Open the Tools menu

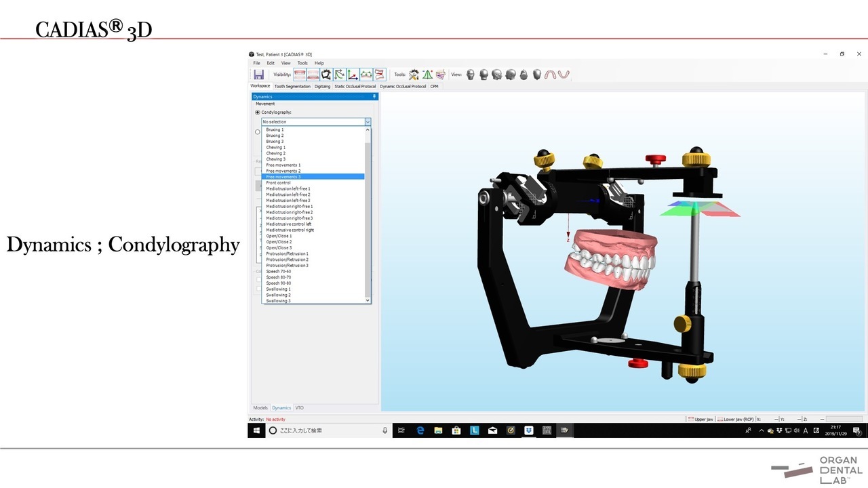click(302, 63)
